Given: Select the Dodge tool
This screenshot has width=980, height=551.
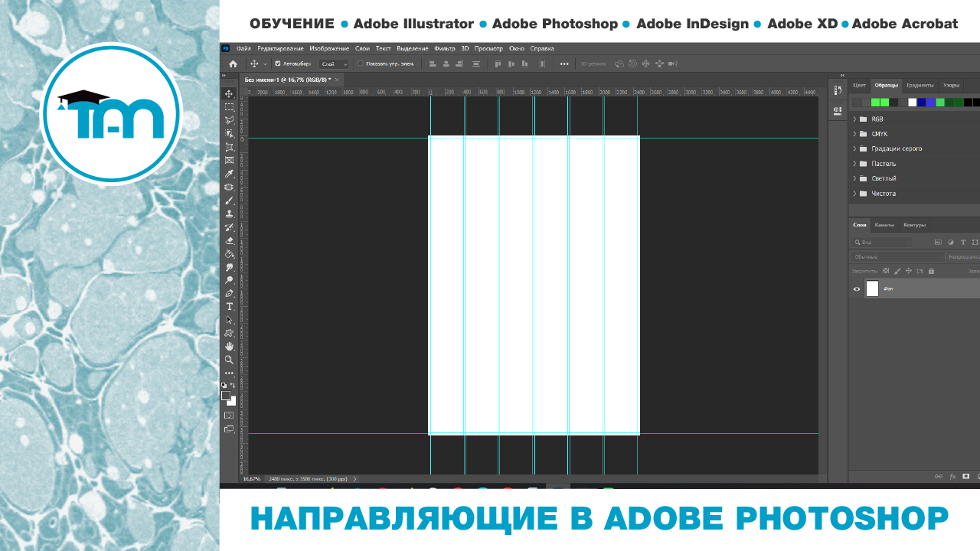Looking at the screenshot, I should [x=229, y=280].
